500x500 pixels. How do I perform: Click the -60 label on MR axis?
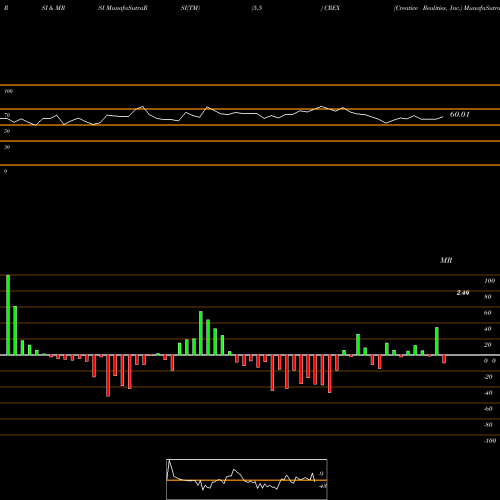click(x=488, y=409)
